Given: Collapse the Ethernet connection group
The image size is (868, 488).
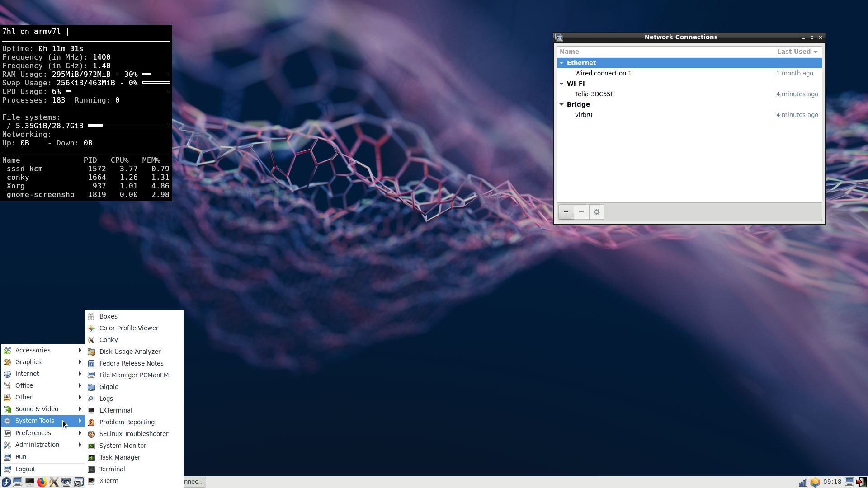Looking at the screenshot, I should (x=561, y=63).
